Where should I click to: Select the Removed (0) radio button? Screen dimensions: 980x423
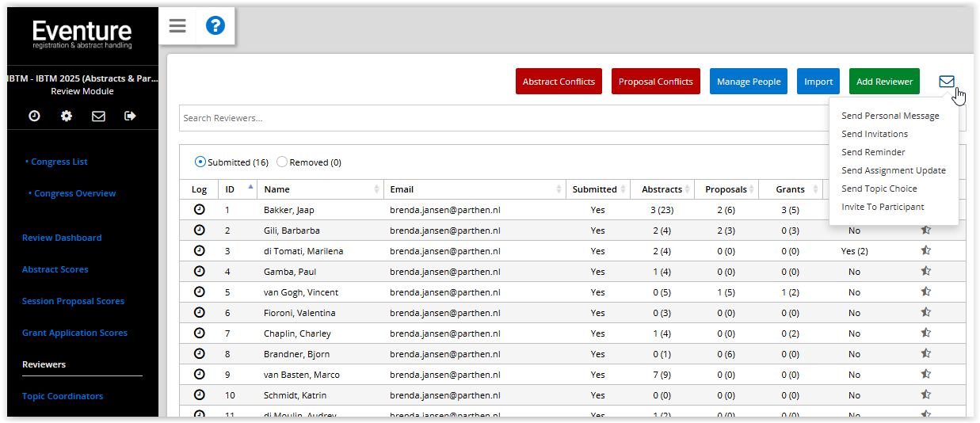282,162
